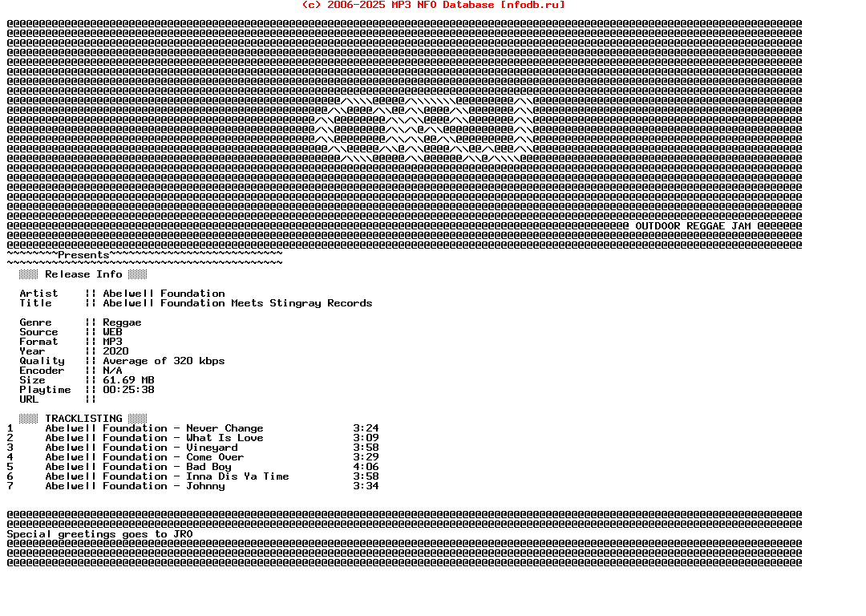Click Abelwell Foundation Meets Stingray Records title

[x=237, y=303]
